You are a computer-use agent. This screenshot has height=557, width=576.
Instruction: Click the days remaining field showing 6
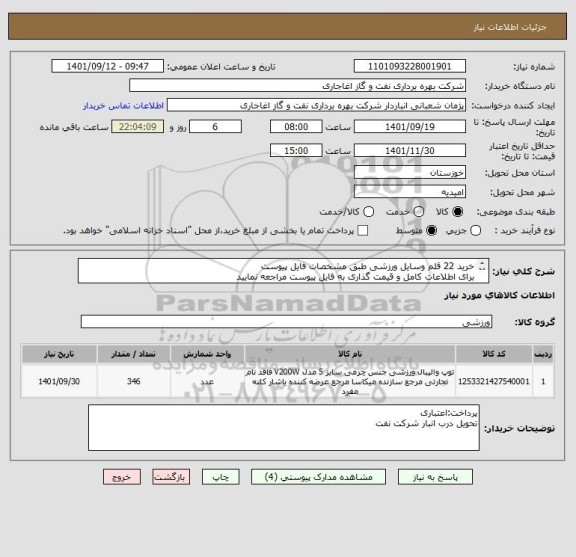click(215, 127)
